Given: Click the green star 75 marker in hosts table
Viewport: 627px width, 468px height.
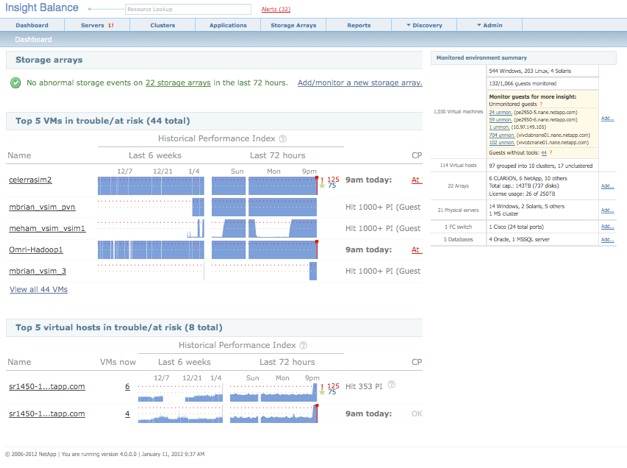Looking at the screenshot, I should click(x=328, y=392).
